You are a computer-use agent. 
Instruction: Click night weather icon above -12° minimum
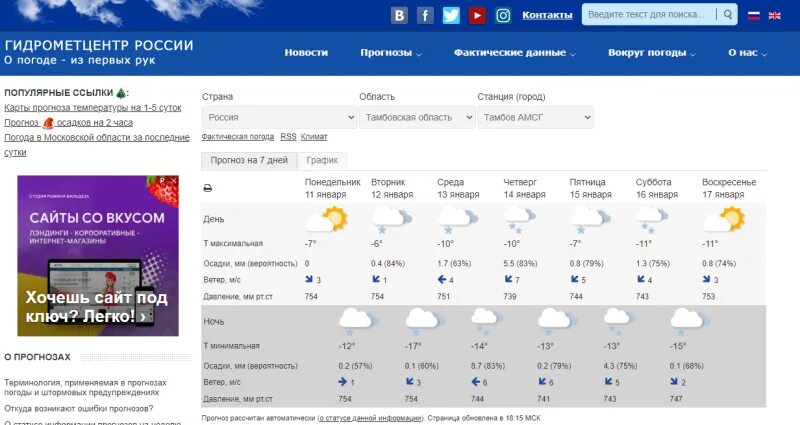(x=359, y=321)
